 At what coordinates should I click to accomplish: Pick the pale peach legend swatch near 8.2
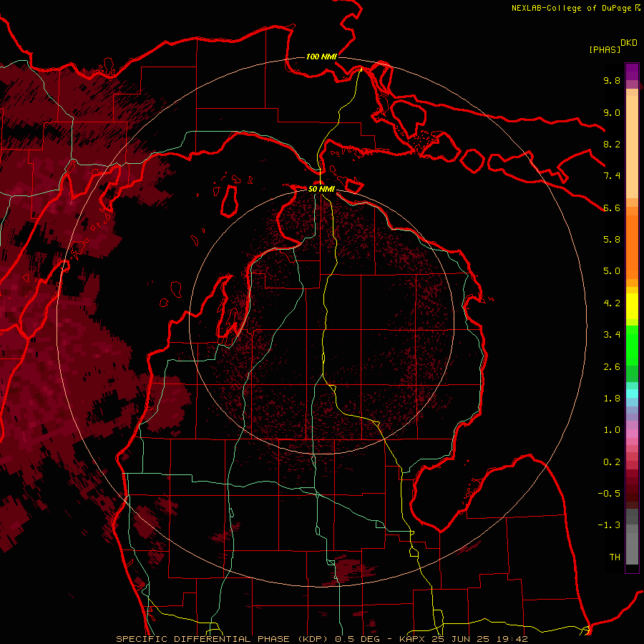[x=632, y=148]
